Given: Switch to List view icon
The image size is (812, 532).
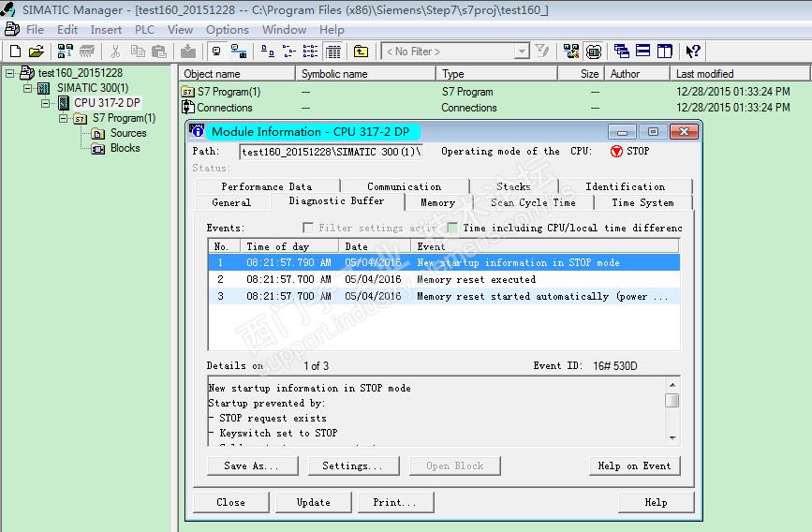Looking at the screenshot, I should point(310,52).
